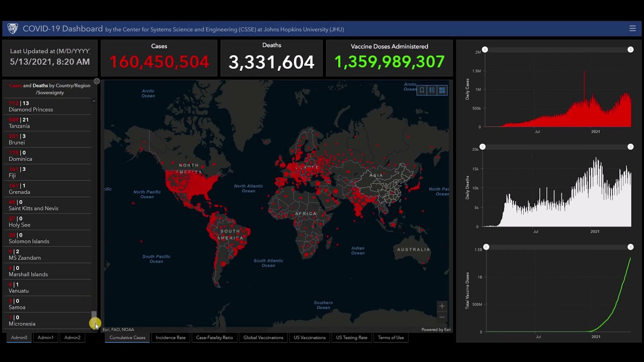Switch to the Admin1 tab
The height and width of the screenshot is (362, 644).
(x=45, y=337)
